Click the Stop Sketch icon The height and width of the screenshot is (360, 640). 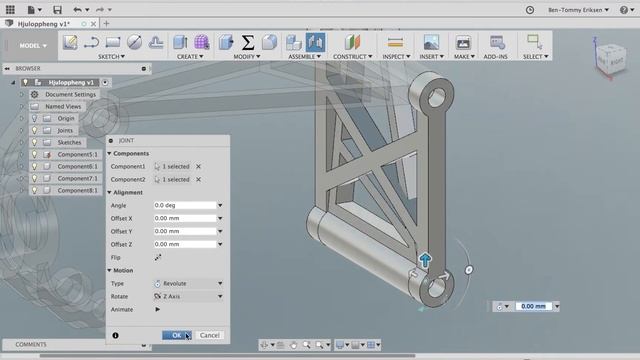click(x=156, y=42)
